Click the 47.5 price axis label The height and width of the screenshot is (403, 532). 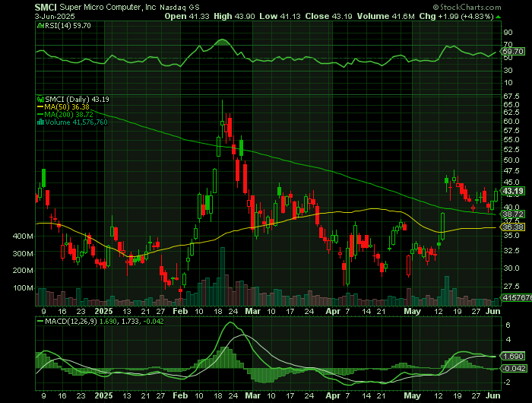click(511, 171)
